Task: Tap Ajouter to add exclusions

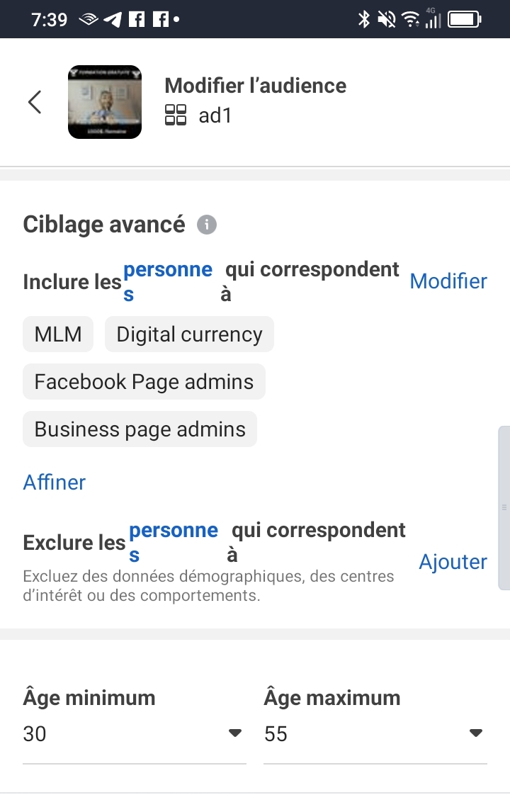Action: click(453, 562)
